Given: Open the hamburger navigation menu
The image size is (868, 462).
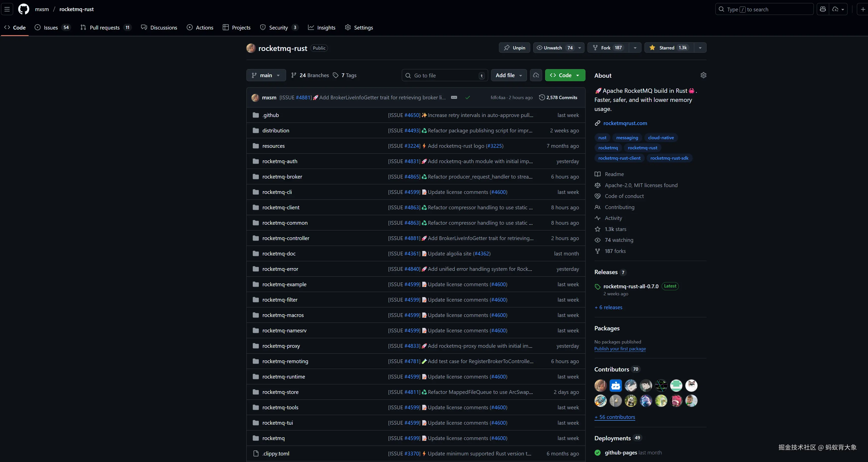Looking at the screenshot, I should click(7, 9).
